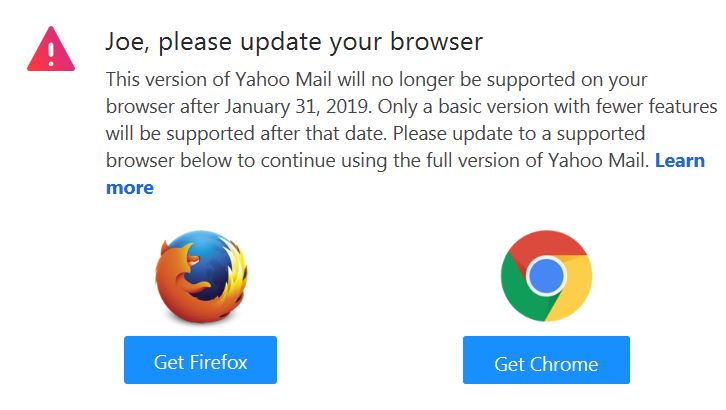Click the name "Joe" in the heading

(124, 42)
